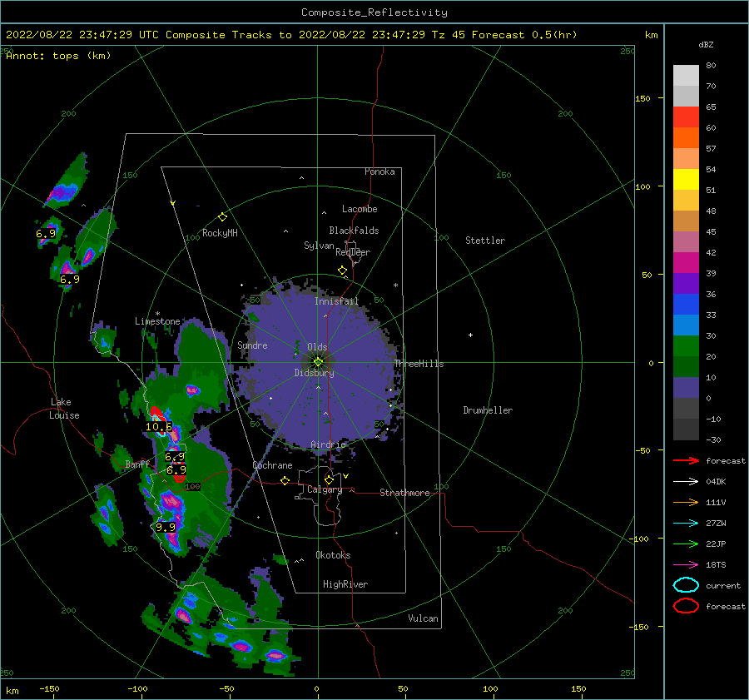749x700 pixels.
Task: Click the Sylvan label
Action: 319,246
